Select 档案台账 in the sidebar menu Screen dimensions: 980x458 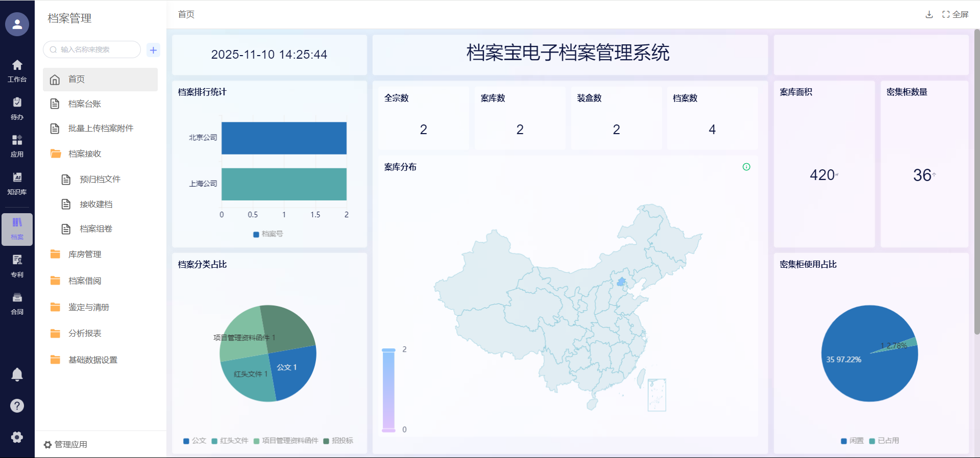pos(85,104)
